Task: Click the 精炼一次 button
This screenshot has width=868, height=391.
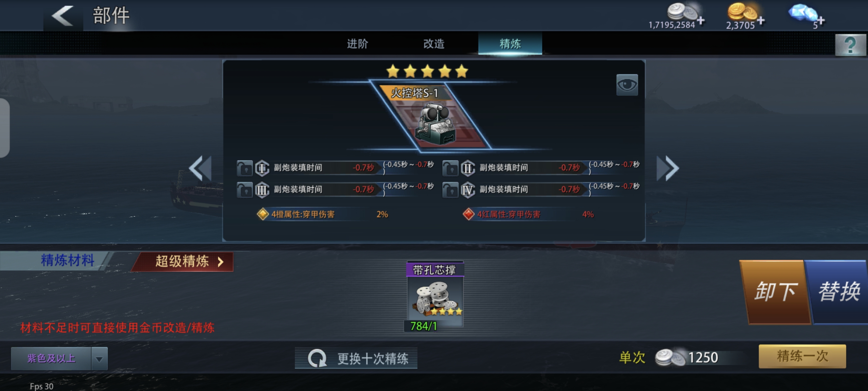Action: point(802,356)
